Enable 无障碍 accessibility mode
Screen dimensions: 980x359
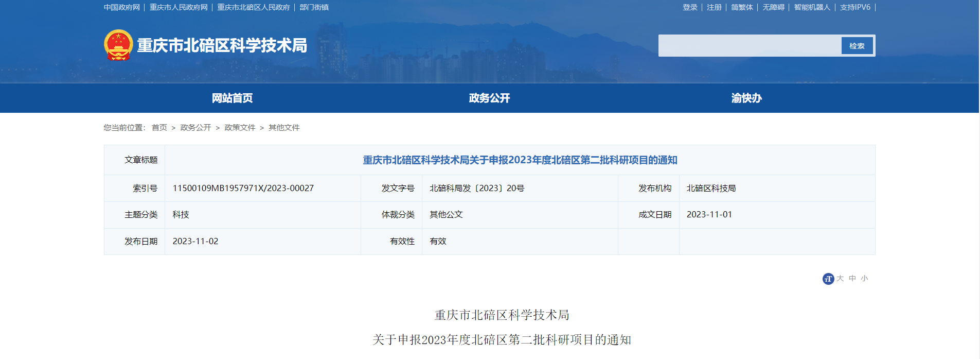tap(773, 7)
